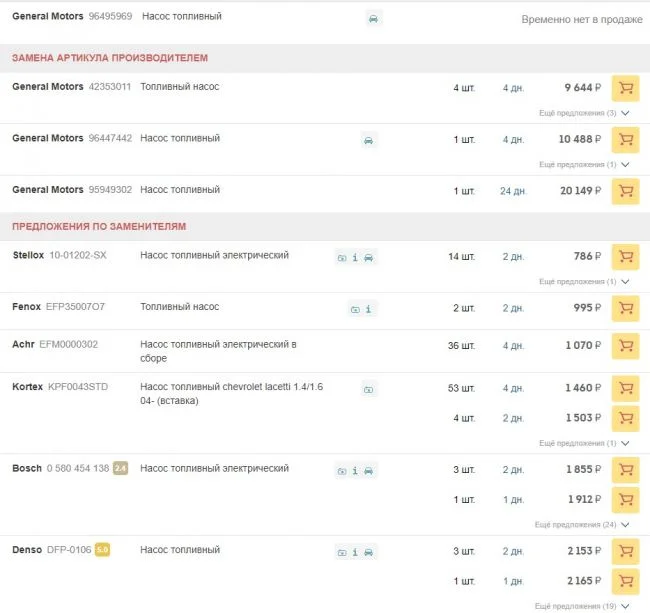Add Stellox 10-01202-SX to cart
The width and height of the screenshot is (650, 613).
click(x=625, y=257)
